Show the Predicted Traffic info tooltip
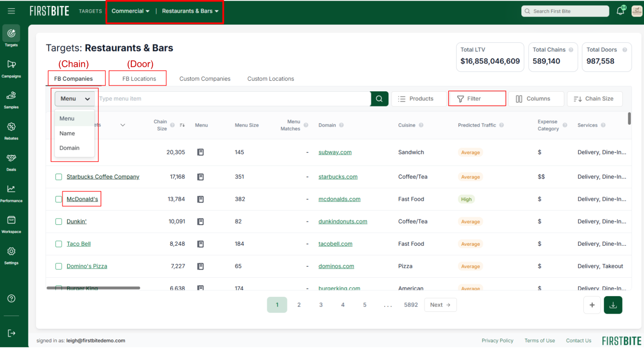The width and height of the screenshot is (644, 350). pos(501,125)
